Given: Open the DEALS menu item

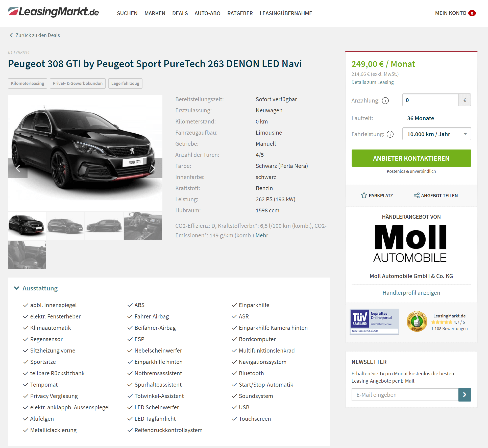Looking at the screenshot, I should click(x=180, y=13).
